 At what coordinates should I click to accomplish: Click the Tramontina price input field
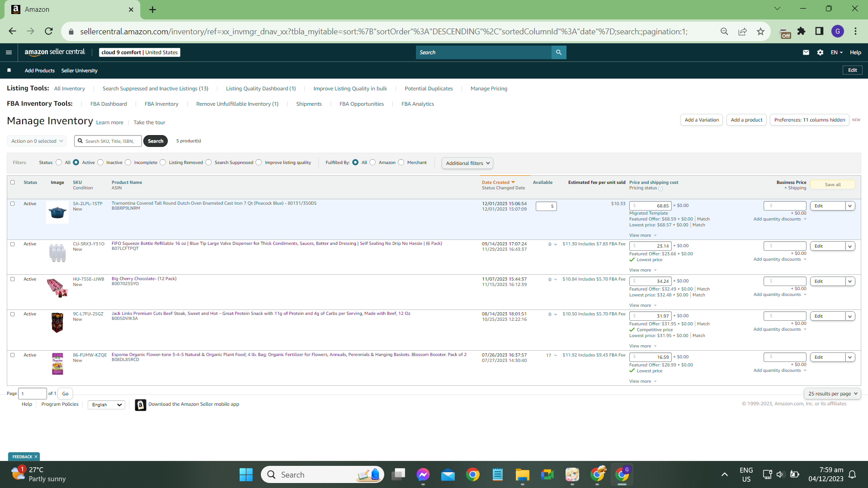point(650,206)
